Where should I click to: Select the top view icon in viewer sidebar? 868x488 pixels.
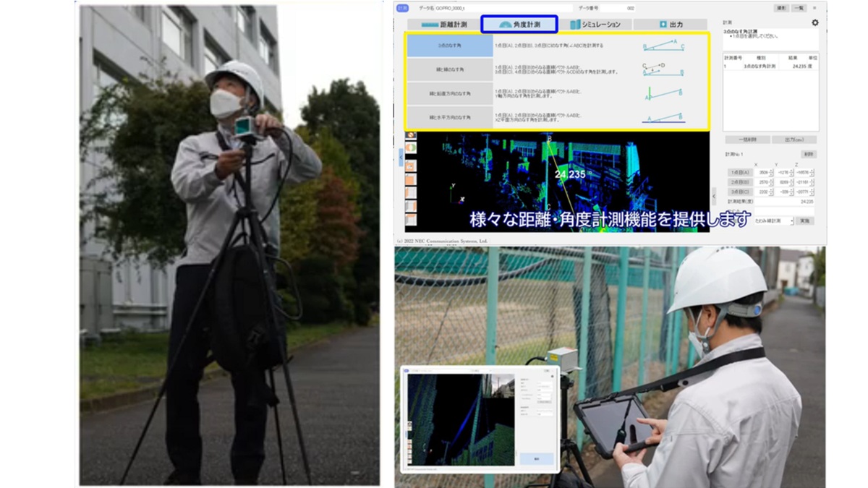(411, 135)
